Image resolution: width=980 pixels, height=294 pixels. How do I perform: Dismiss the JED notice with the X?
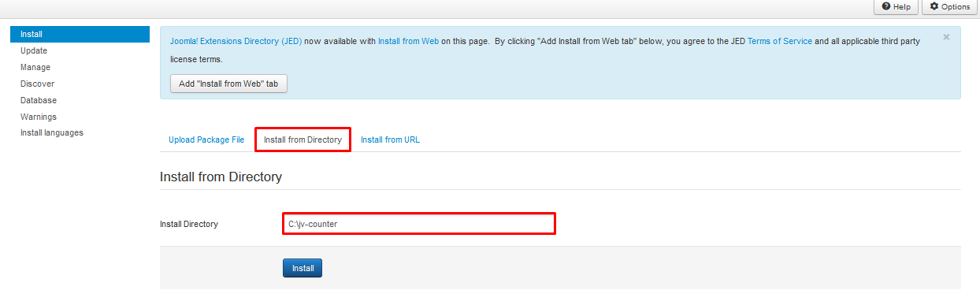[x=946, y=37]
